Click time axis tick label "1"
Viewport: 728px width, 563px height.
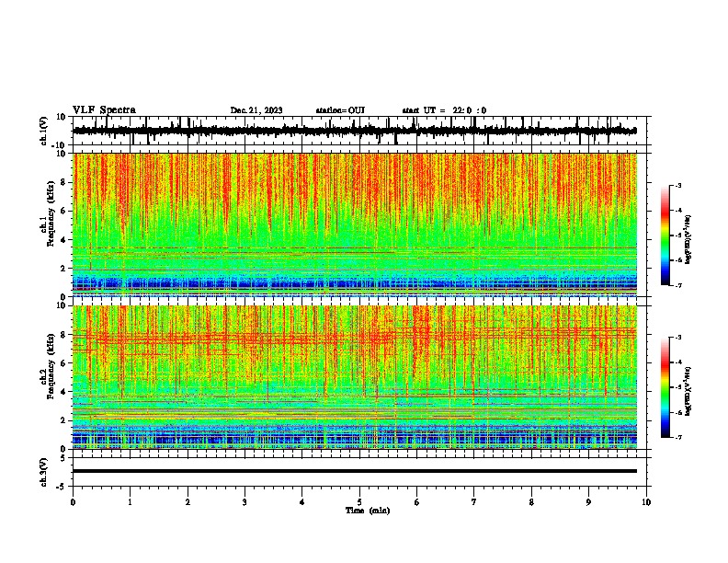coord(130,502)
